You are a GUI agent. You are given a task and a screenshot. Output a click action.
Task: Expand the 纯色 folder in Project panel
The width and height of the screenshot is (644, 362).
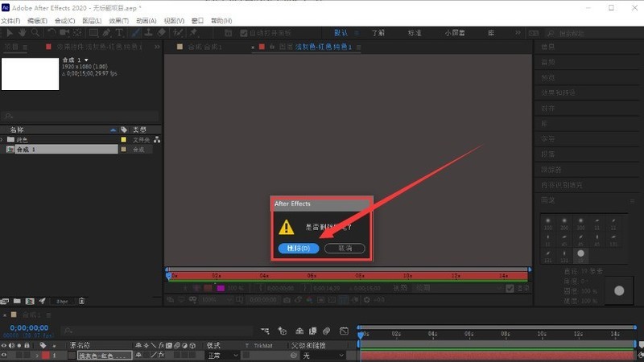pyautogui.click(x=3, y=139)
